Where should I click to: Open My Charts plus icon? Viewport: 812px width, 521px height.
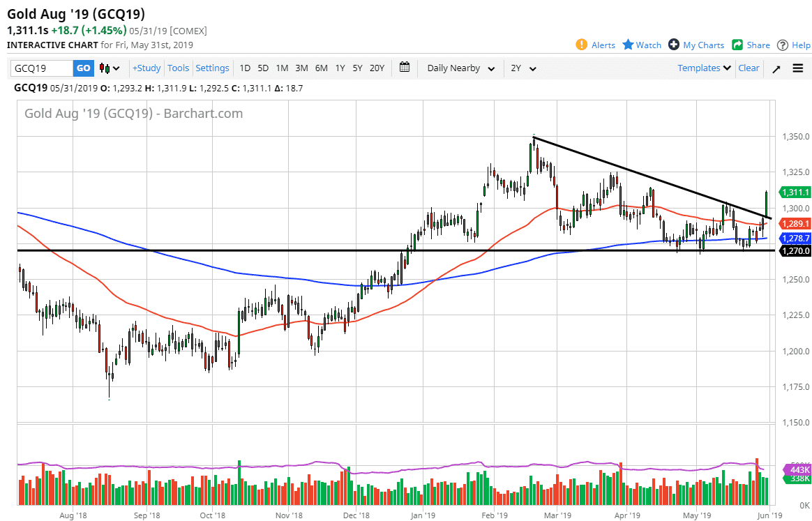[674, 45]
